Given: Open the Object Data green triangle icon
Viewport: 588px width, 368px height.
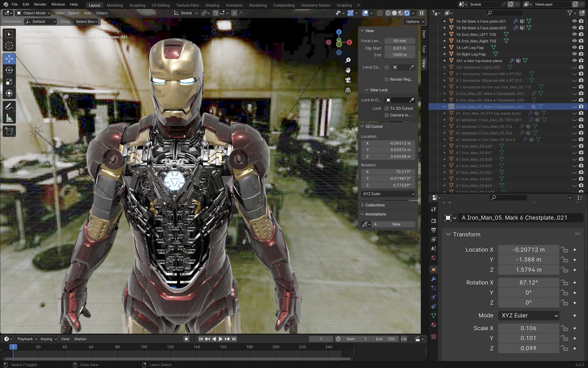Looking at the screenshot, I should click(433, 316).
